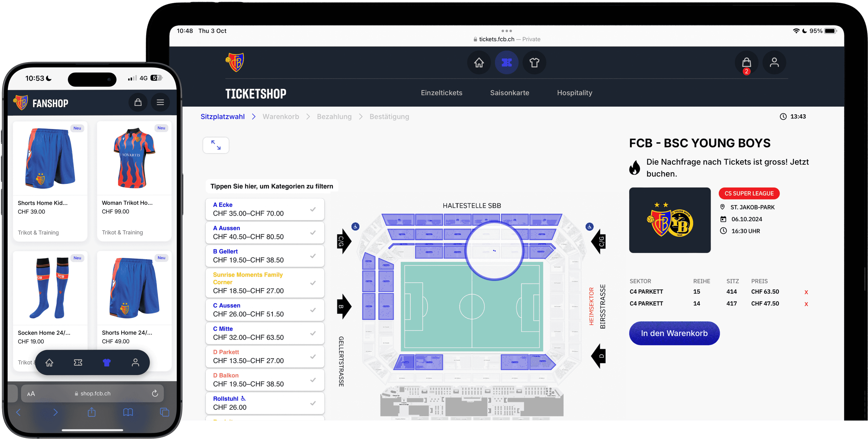Go to the Warenkorb breadcrumb step
868x439 pixels.
281,117
